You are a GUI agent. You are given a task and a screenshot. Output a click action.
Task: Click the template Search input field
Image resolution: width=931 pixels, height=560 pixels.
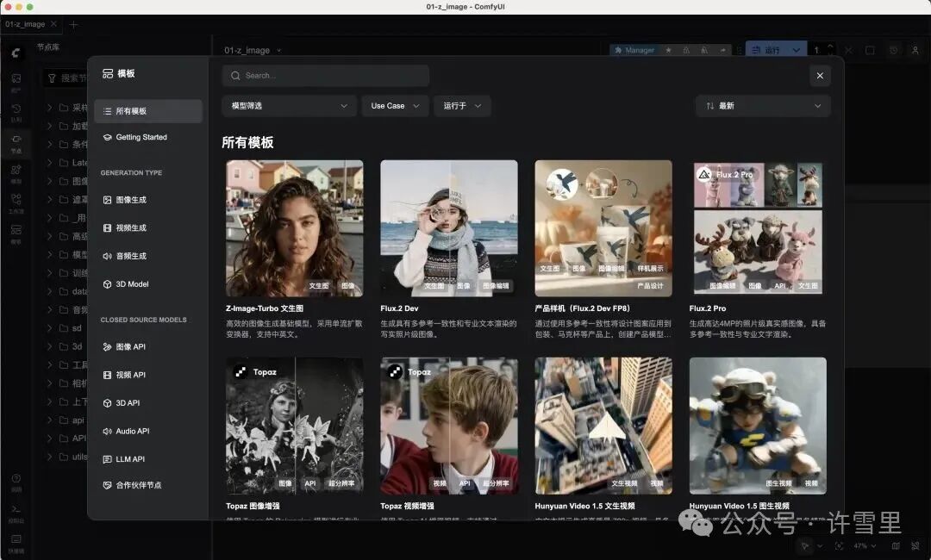click(325, 75)
